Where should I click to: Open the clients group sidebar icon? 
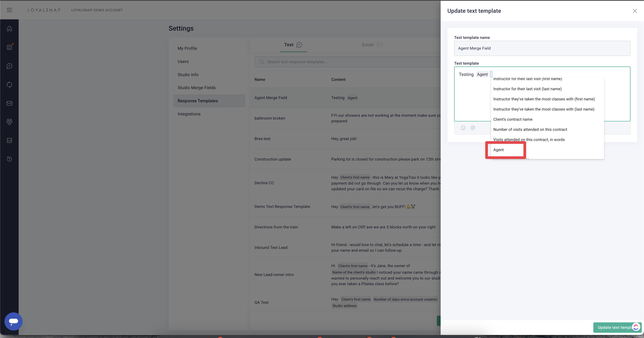coord(9,122)
